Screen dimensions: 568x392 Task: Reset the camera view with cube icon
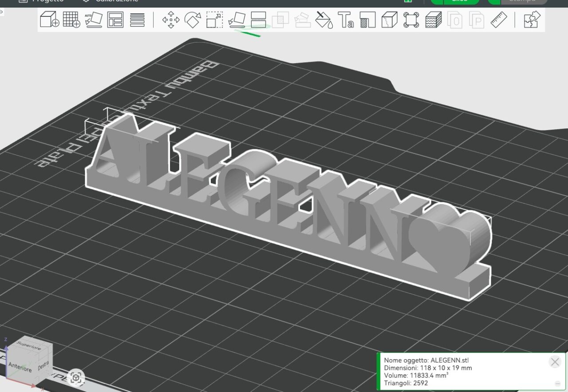pos(77,378)
